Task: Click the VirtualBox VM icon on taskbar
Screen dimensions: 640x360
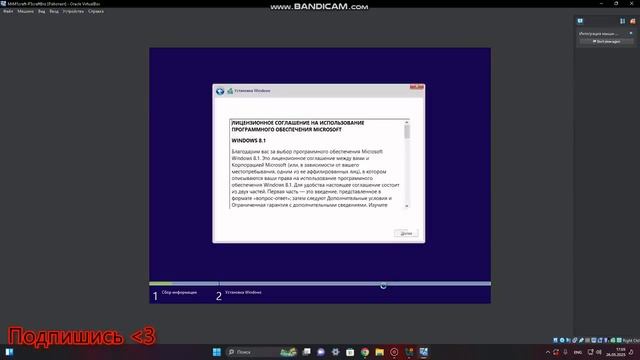Action: pyautogui.click(x=424, y=352)
